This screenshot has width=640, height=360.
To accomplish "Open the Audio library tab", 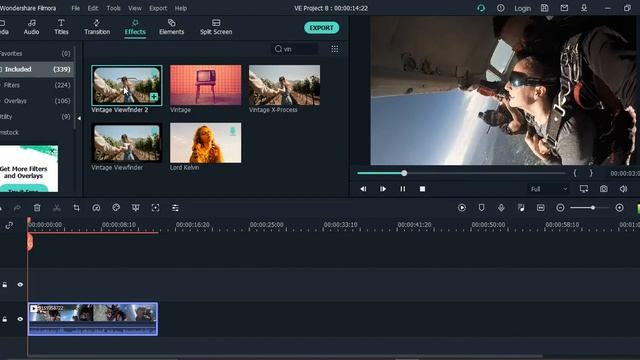I will [x=31, y=27].
